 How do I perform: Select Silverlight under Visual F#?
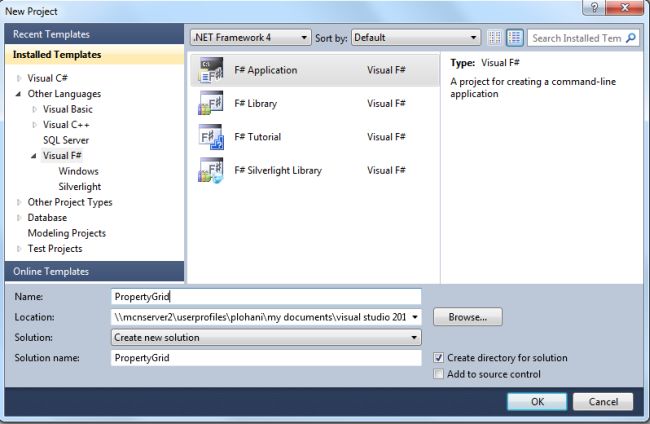[80, 187]
